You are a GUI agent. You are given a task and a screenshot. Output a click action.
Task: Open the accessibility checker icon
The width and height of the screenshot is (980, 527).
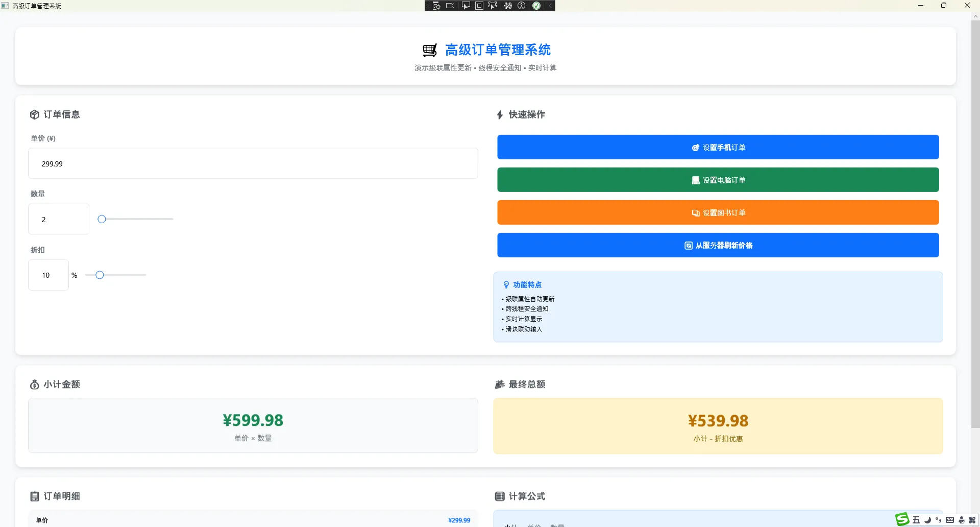click(x=522, y=6)
